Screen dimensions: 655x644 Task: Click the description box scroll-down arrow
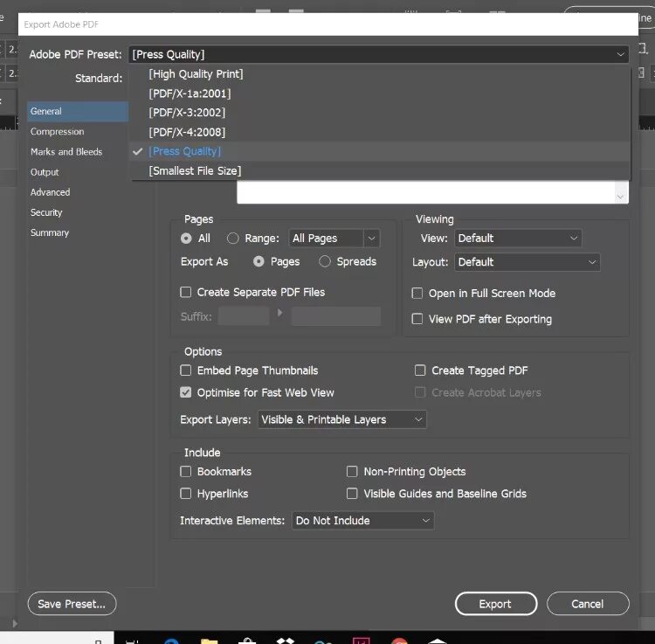pos(620,197)
